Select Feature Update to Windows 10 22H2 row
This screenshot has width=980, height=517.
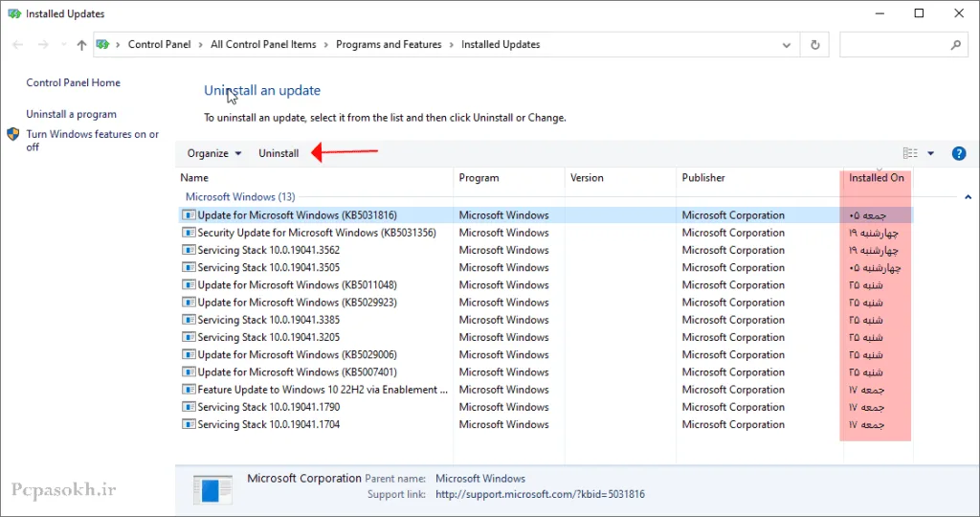coord(545,390)
